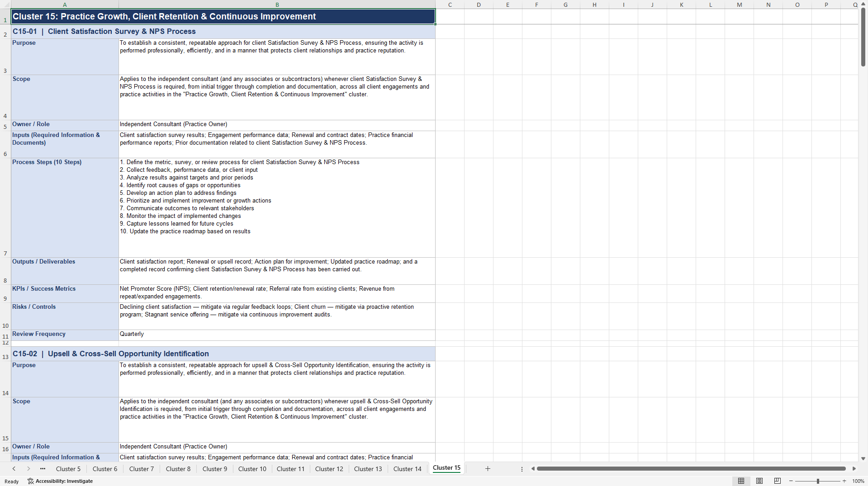This screenshot has width=868, height=486.
Task: Switch to Normal view
Action: [x=741, y=481]
